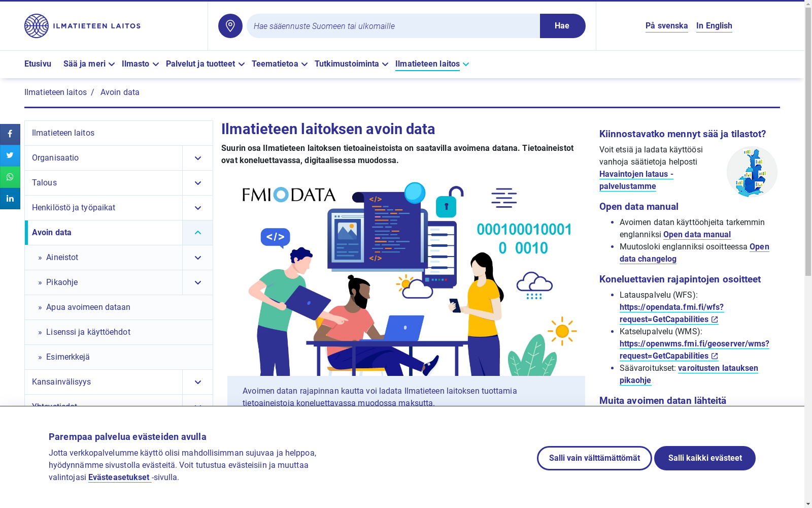Focus the weather forecast search field
812x508 pixels.
[393, 26]
